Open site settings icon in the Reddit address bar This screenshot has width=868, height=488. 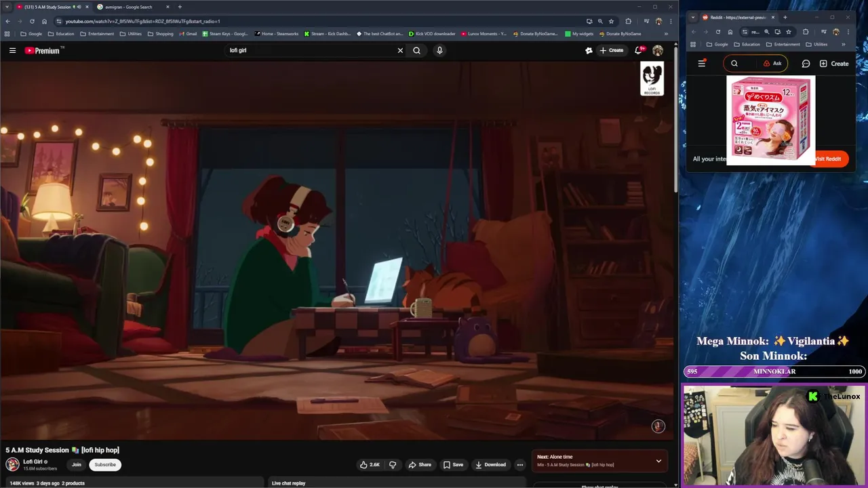tap(745, 32)
